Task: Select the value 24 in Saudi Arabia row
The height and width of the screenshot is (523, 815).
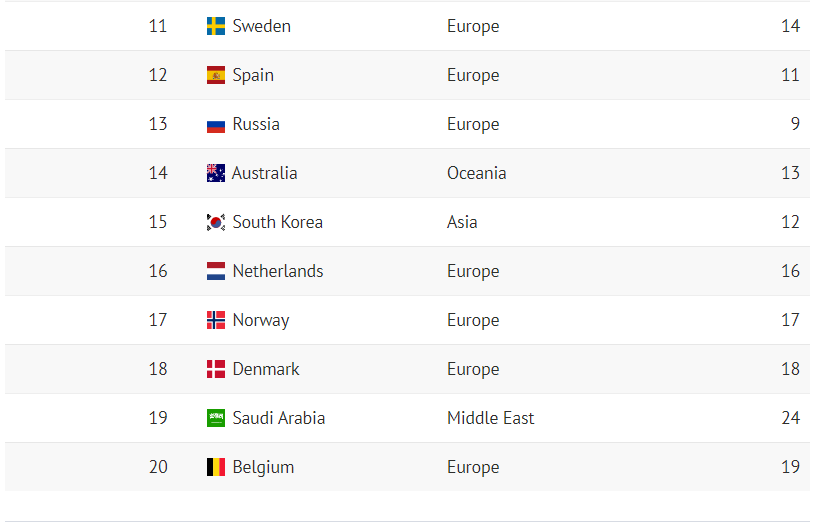Action: click(790, 418)
